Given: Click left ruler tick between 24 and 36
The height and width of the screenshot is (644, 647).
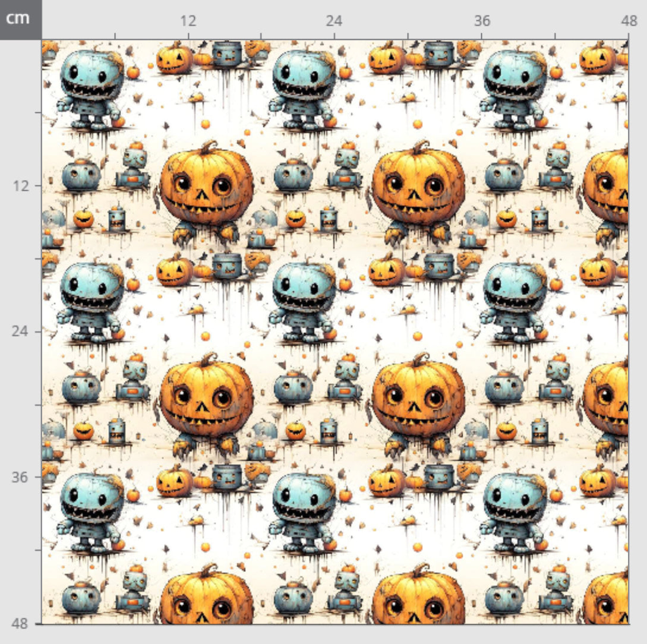Looking at the screenshot, I should point(37,405).
